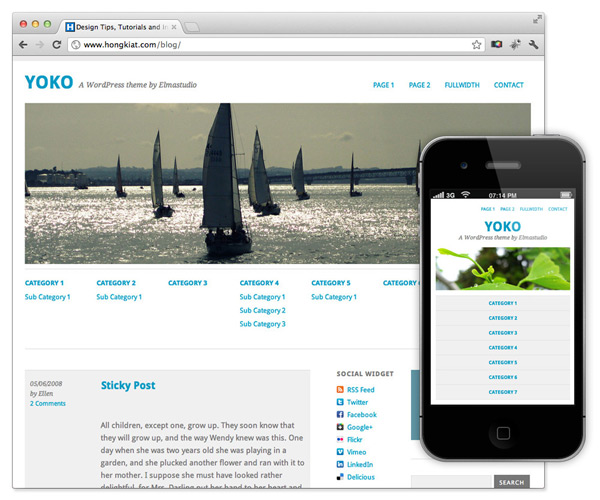Click the bug extension icon in toolbar

(515, 45)
